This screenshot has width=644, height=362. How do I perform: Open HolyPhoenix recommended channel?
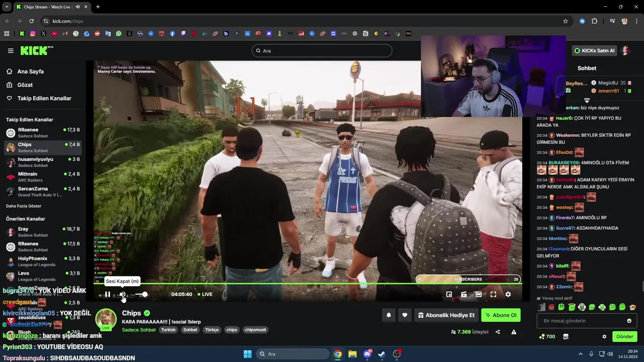tap(43, 261)
